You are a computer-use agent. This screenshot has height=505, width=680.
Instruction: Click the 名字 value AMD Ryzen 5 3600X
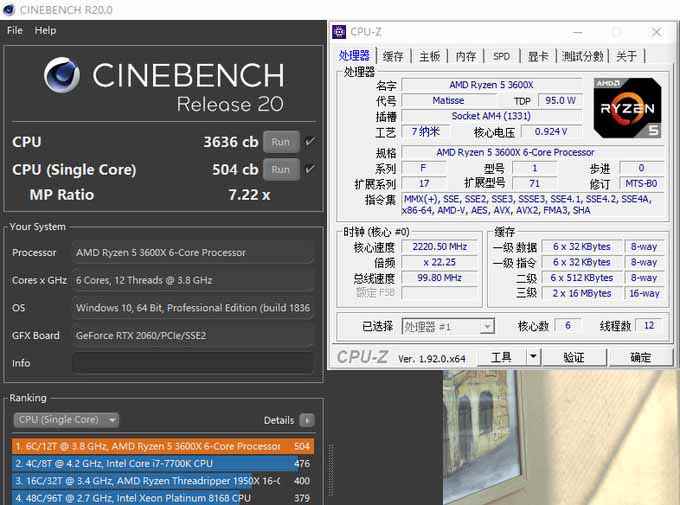tap(491, 85)
